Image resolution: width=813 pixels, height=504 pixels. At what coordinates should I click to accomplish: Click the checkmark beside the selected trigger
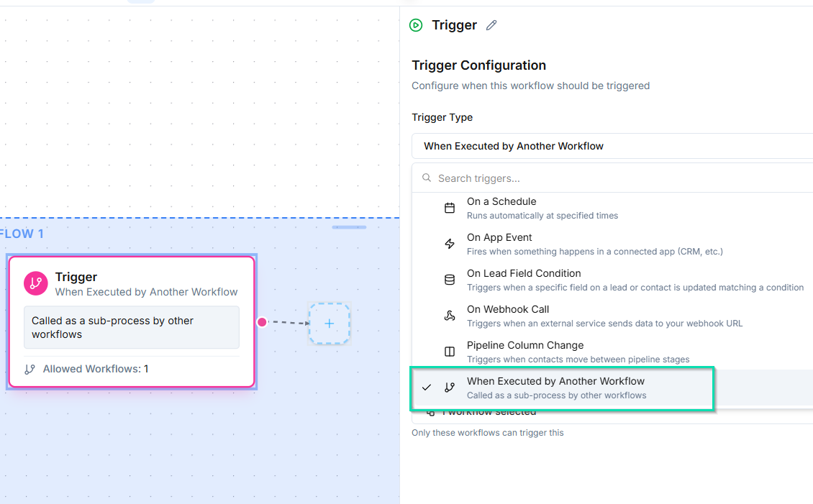click(427, 387)
